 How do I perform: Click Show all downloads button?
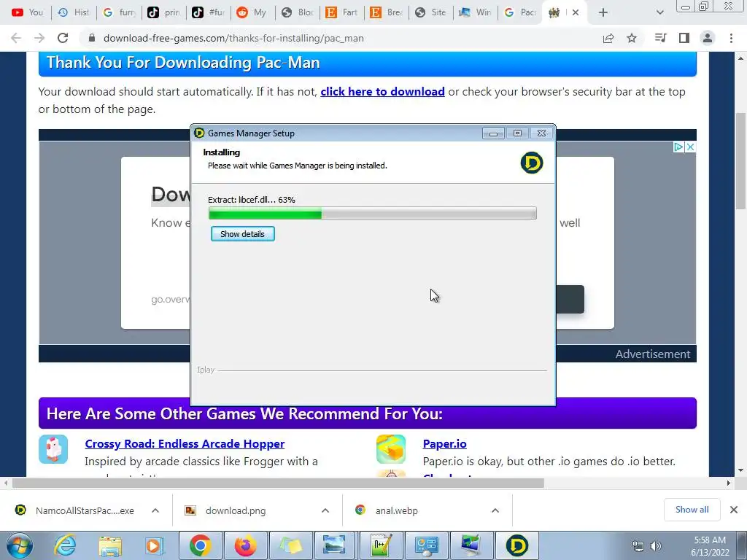pos(692,510)
